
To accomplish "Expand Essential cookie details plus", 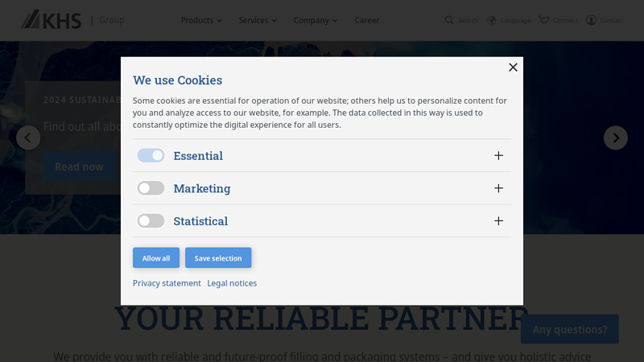I will 498,155.
